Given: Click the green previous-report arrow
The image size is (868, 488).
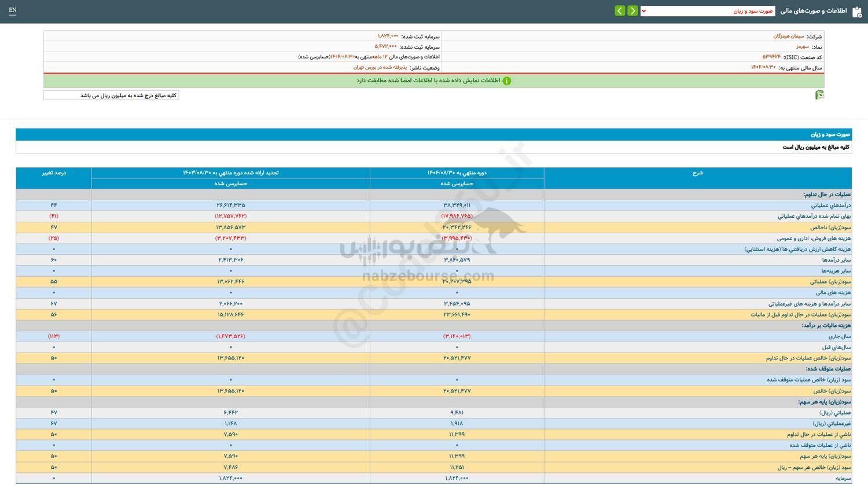Looking at the screenshot, I should pyautogui.click(x=619, y=10).
